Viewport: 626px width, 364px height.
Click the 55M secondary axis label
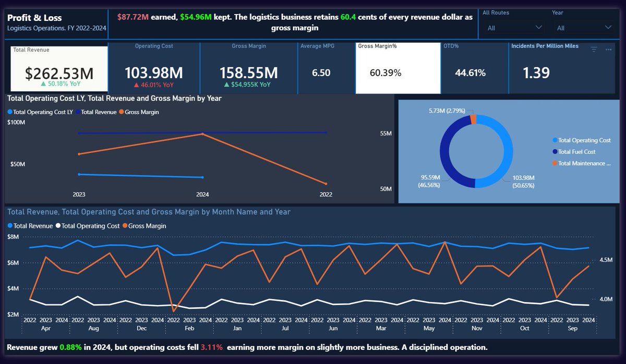[x=386, y=134]
